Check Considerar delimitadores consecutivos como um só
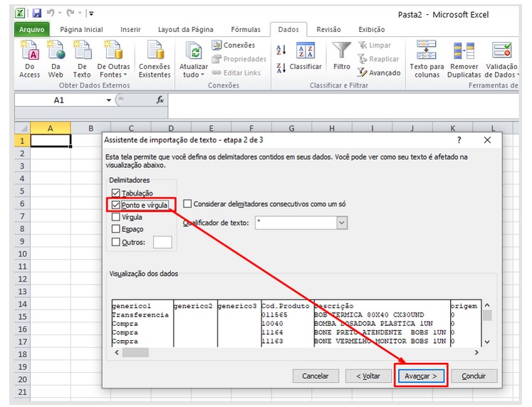 187,203
